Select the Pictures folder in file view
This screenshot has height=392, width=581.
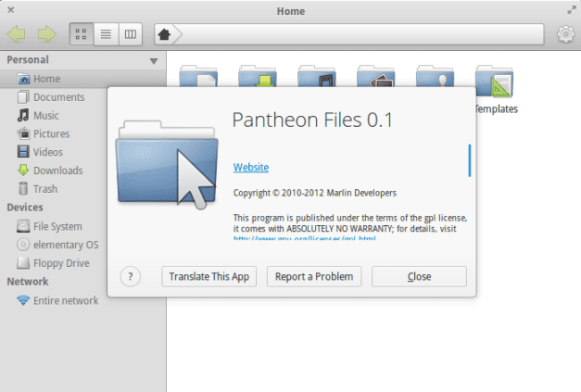[x=375, y=76]
